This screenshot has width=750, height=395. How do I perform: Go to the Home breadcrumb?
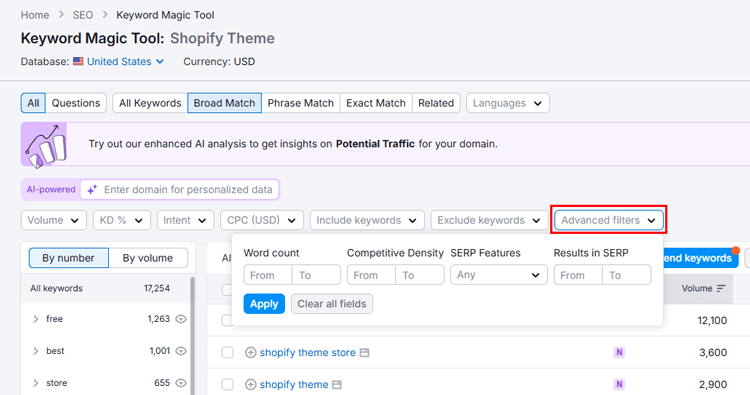click(35, 15)
